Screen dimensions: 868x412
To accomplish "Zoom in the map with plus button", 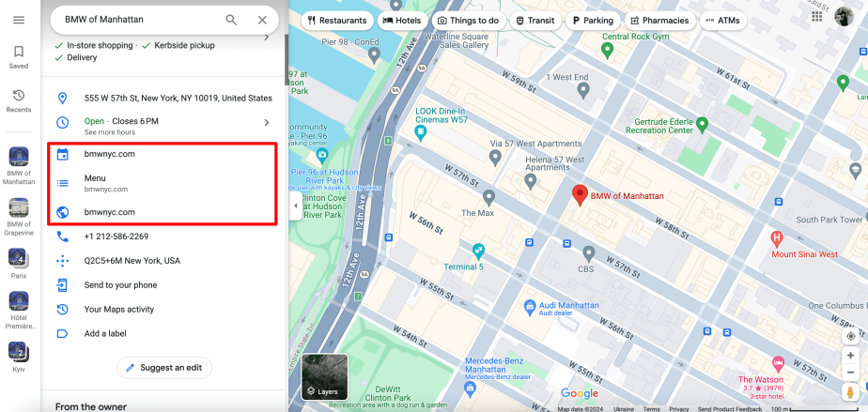I will click(850, 357).
